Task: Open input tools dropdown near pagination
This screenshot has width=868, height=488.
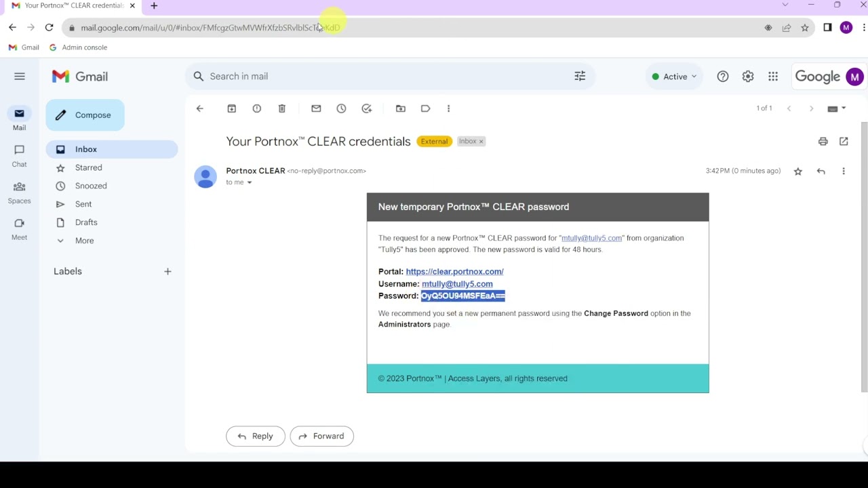Action: (x=836, y=108)
